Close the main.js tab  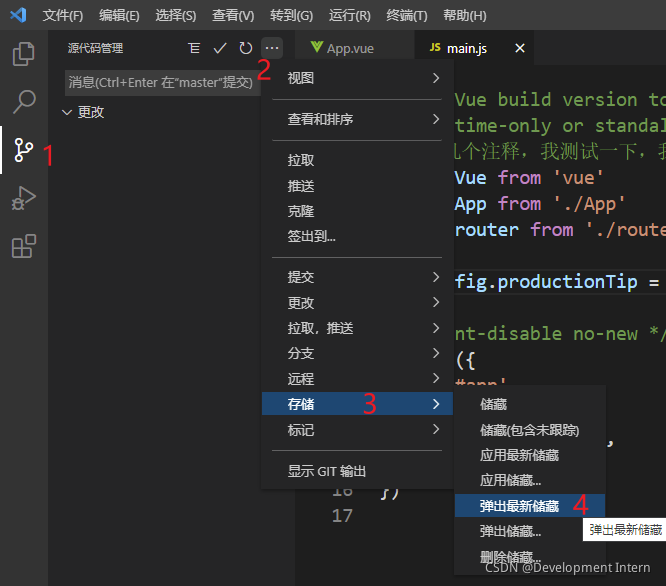[520, 48]
